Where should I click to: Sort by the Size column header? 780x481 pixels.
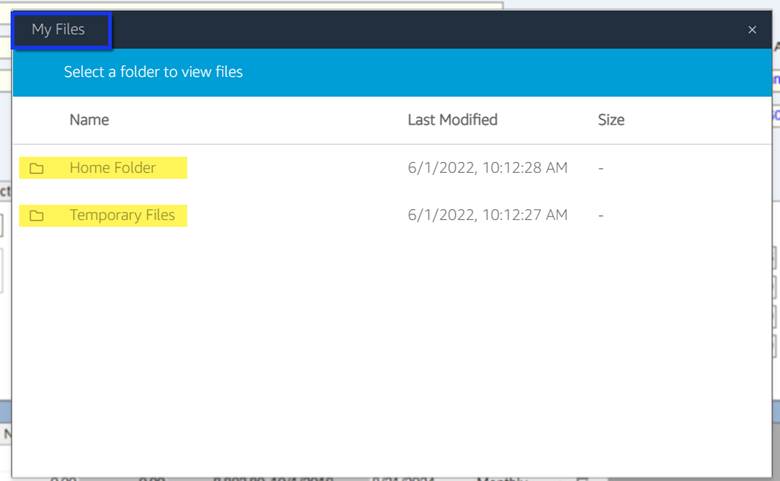coord(611,120)
